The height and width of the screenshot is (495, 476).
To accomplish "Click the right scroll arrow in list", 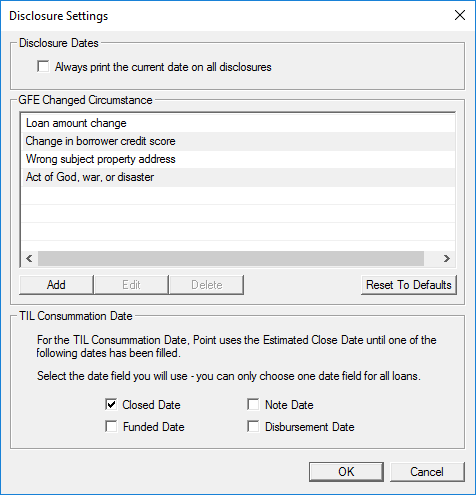I will pos(447,258).
